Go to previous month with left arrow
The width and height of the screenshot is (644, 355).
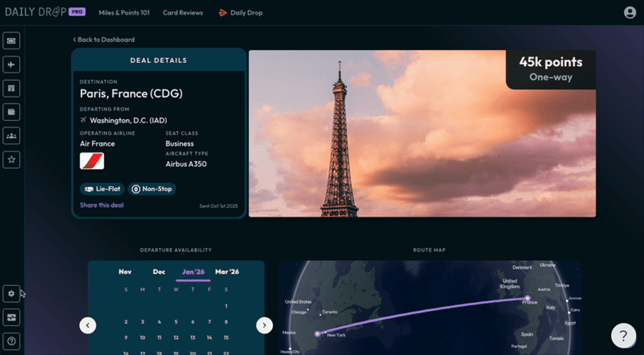(x=88, y=325)
